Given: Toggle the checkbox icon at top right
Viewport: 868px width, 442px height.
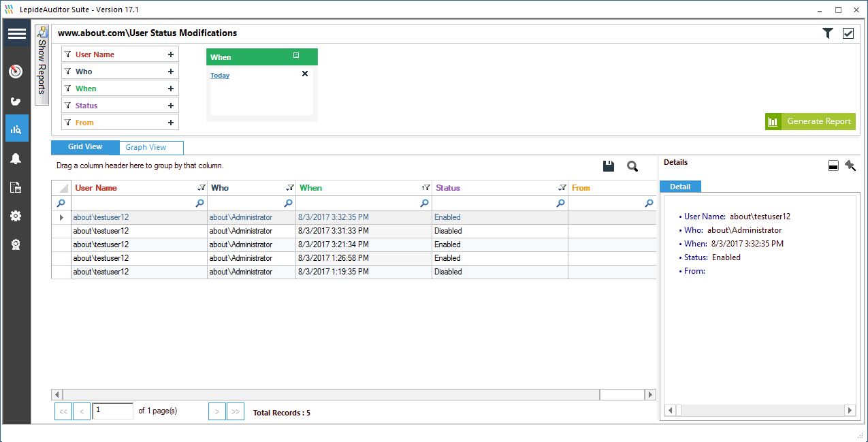Looking at the screenshot, I should click(x=848, y=33).
